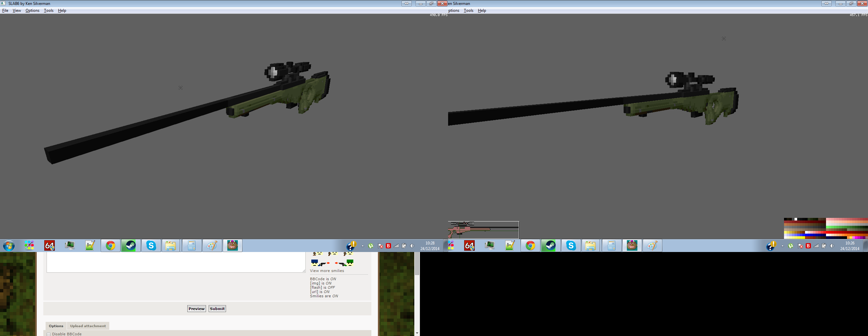Launch Google Chrome from the taskbar
868x336 pixels.
pos(111,245)
